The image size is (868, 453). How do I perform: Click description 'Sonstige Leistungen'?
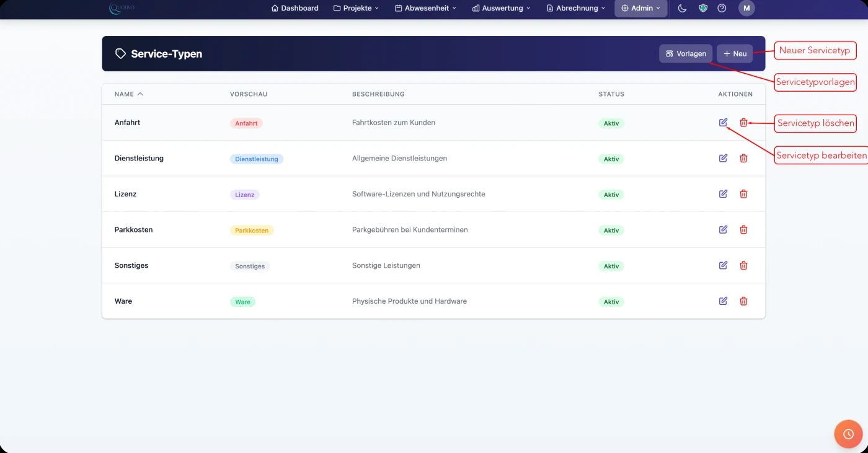coord(386,265)
